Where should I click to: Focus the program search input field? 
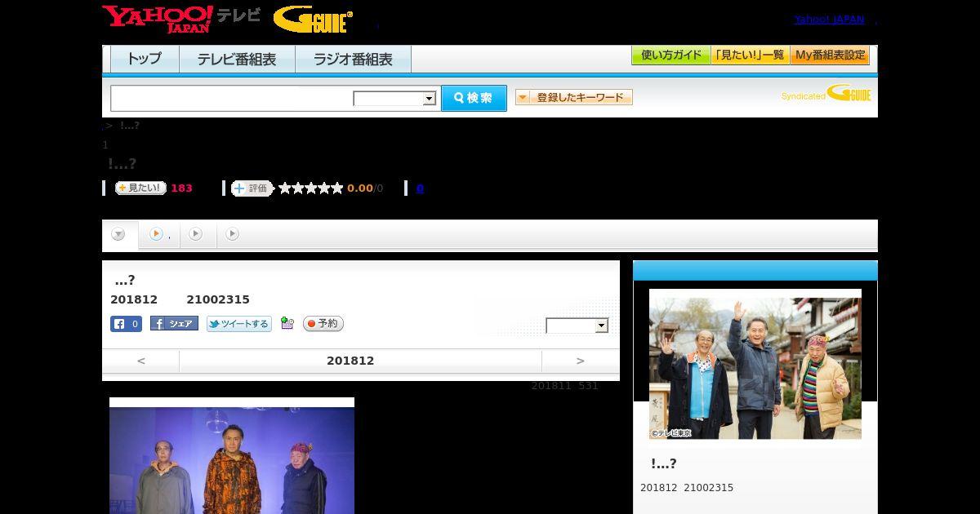pyautogui.click(x=231, y=98)
